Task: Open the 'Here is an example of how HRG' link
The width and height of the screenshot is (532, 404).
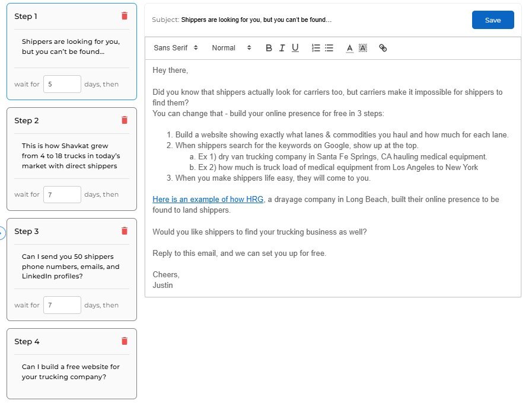Action: point(208,200)
